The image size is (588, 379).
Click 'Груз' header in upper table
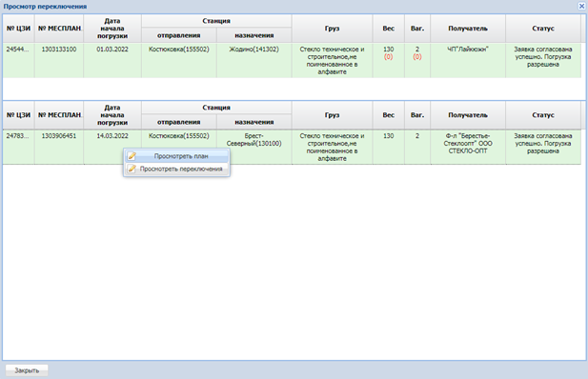[x=333, y=29]
